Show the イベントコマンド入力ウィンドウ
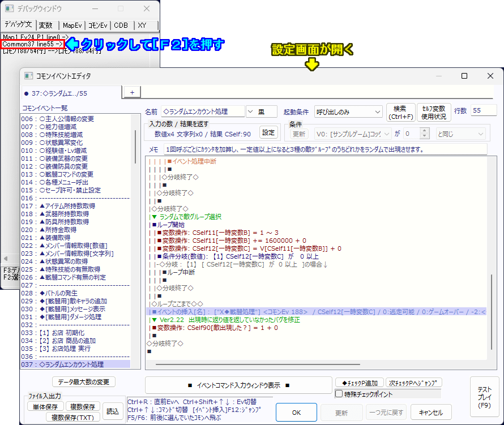Viewport: 504px width, 425px height. 238,385
